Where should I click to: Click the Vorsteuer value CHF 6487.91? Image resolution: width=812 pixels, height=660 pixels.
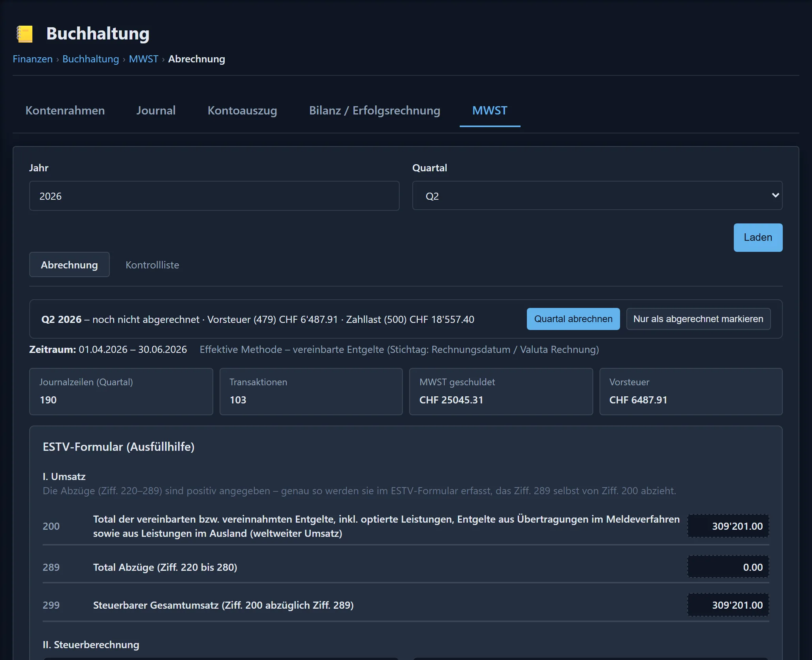[638, 400]
